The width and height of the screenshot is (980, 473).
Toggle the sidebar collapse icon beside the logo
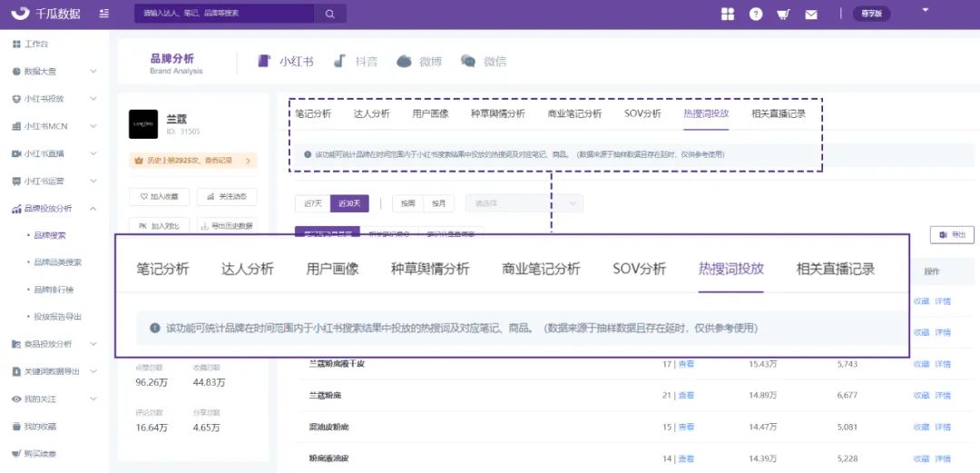click(x=103, y=14)
